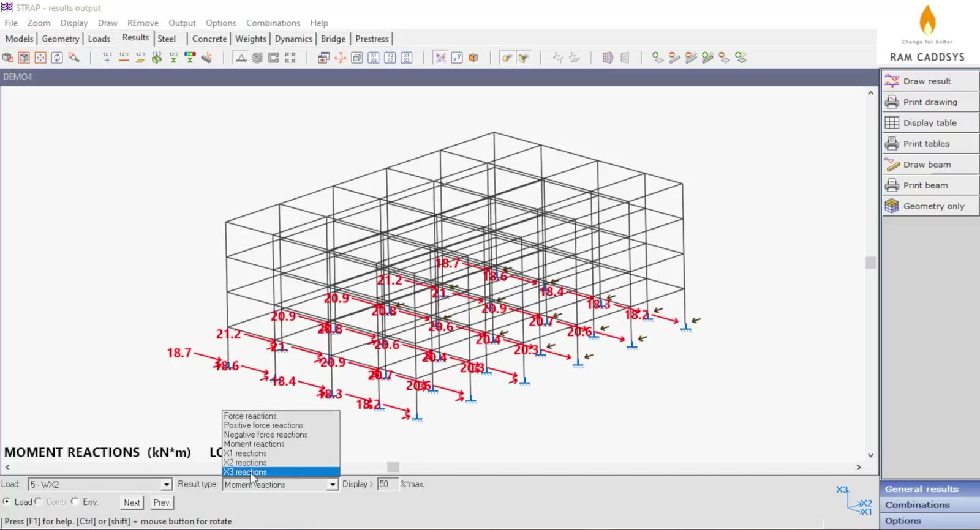The width and height of the screenshot is (980, 530).
Task: Switch to the Concrete tab
Action: click(x=209, y=39)
